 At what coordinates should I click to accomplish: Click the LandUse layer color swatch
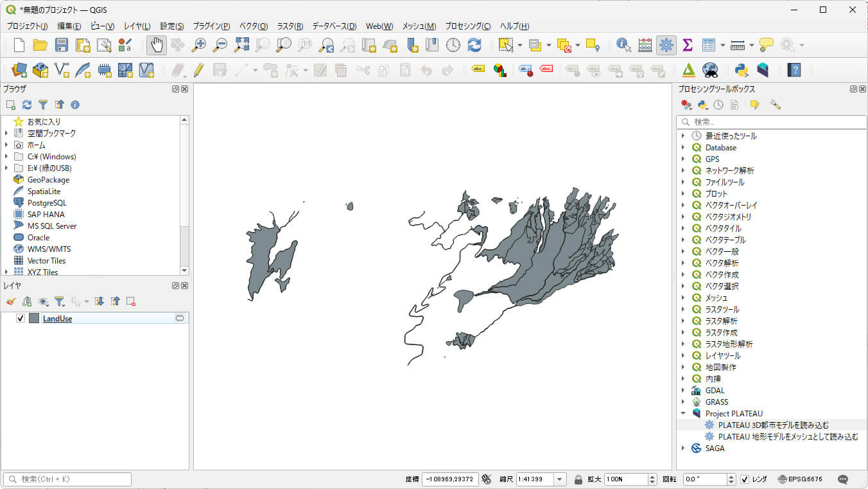pos(34,319)
